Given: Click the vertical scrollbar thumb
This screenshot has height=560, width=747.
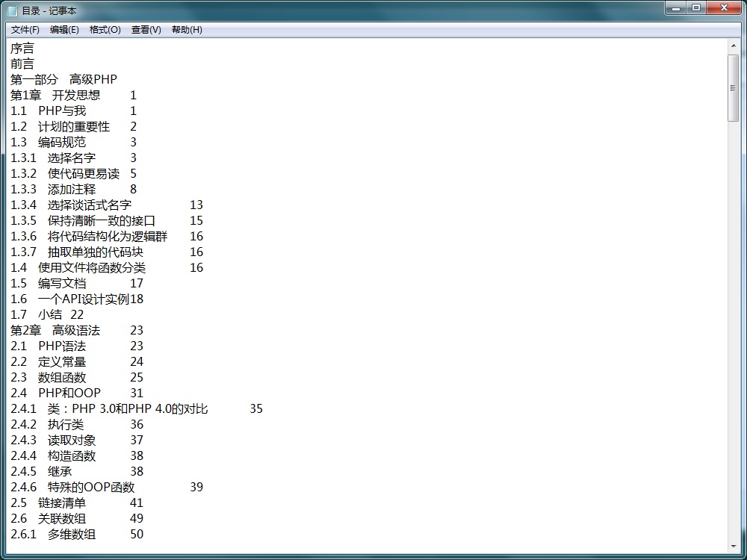Looking at the screenshot, I should tap(734, 88).
